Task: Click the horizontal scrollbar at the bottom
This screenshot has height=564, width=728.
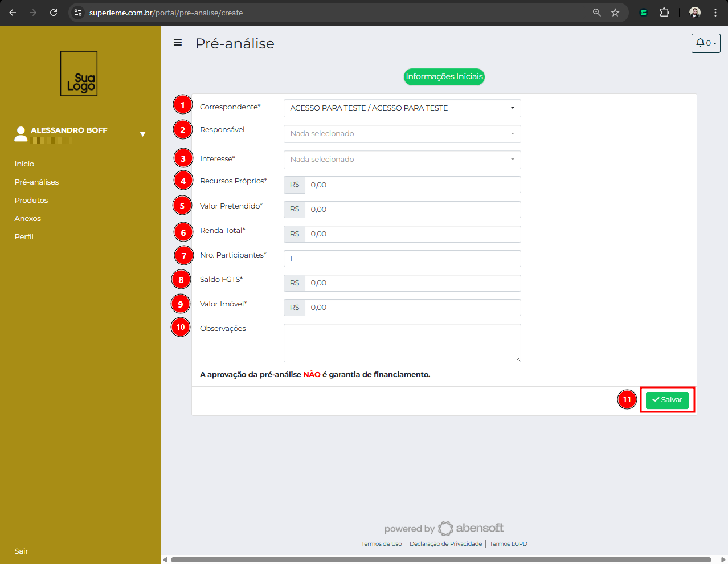Action: point(441,559)
